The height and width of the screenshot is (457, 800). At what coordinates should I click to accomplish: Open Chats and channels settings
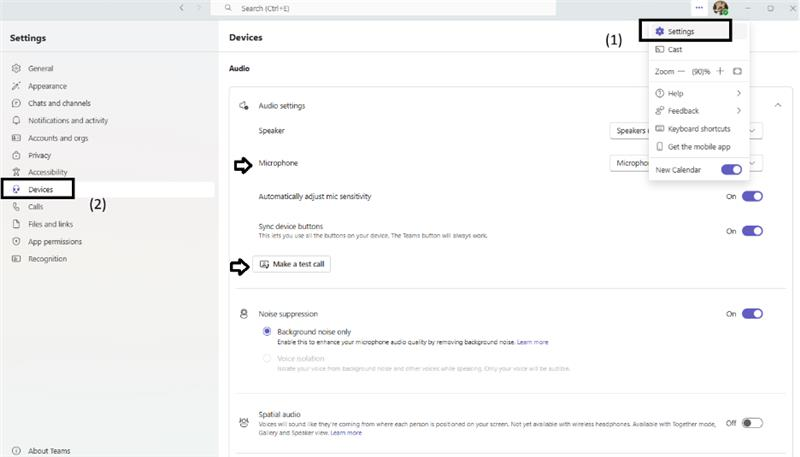pyautogui.click(x=59, y=103)
